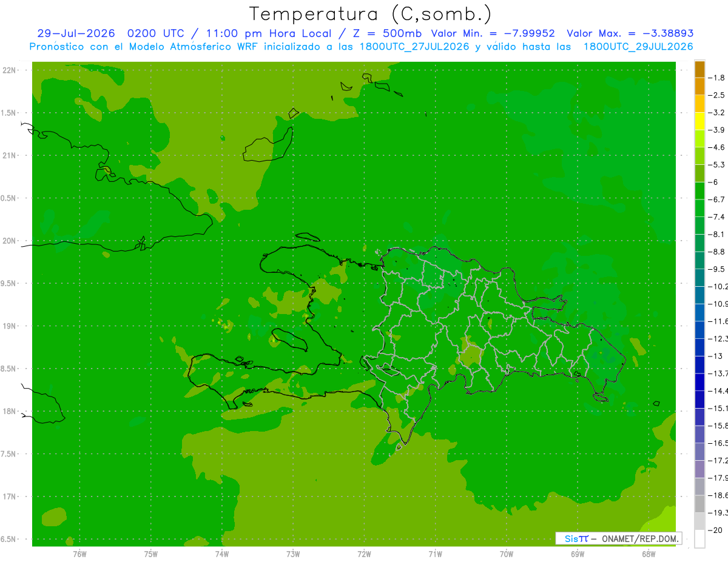The height and width of the screenshot is (562, 728).
Task: Click the 'Valor Min. = -7.99952' readout
Action: (x=493, y=33)
